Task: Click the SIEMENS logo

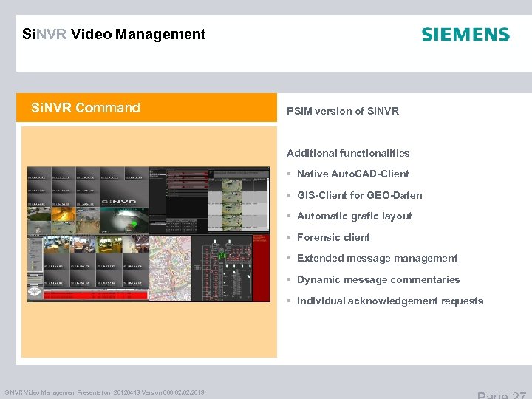Action: click(x=465, y=35)
